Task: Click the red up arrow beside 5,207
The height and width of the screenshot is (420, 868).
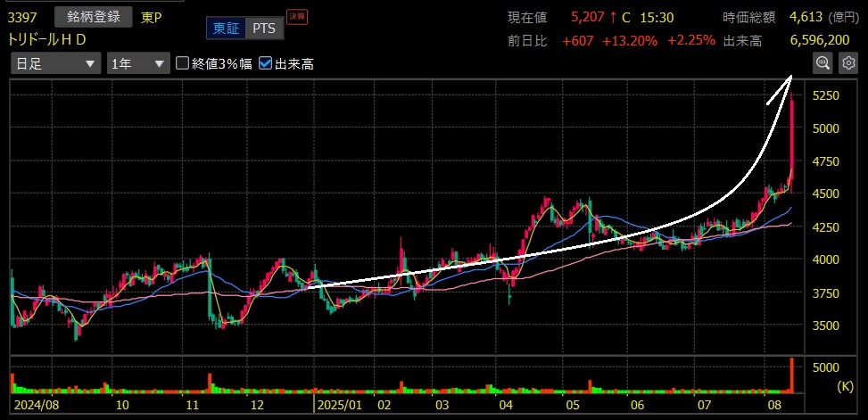Action: 613,18
